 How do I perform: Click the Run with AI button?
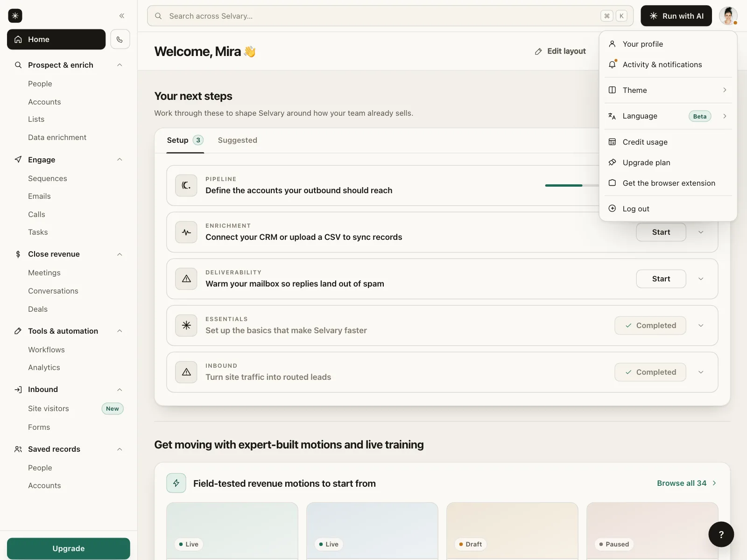[x=676, y=16]
